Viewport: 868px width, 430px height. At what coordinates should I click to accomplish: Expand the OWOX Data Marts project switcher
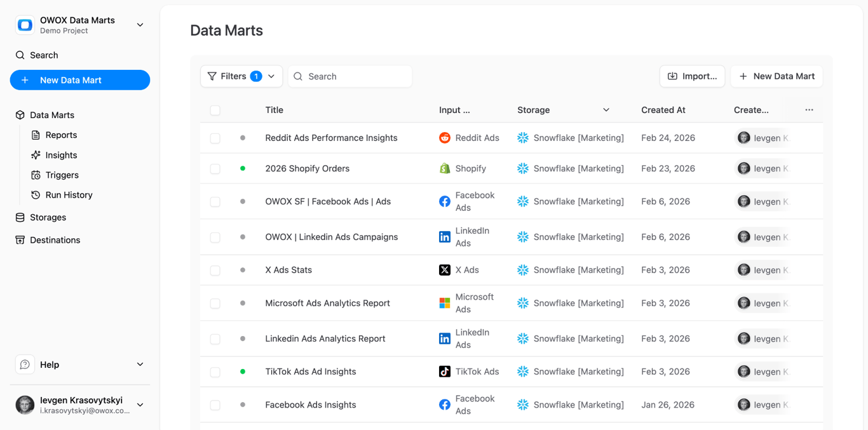(x=140, y=25)
